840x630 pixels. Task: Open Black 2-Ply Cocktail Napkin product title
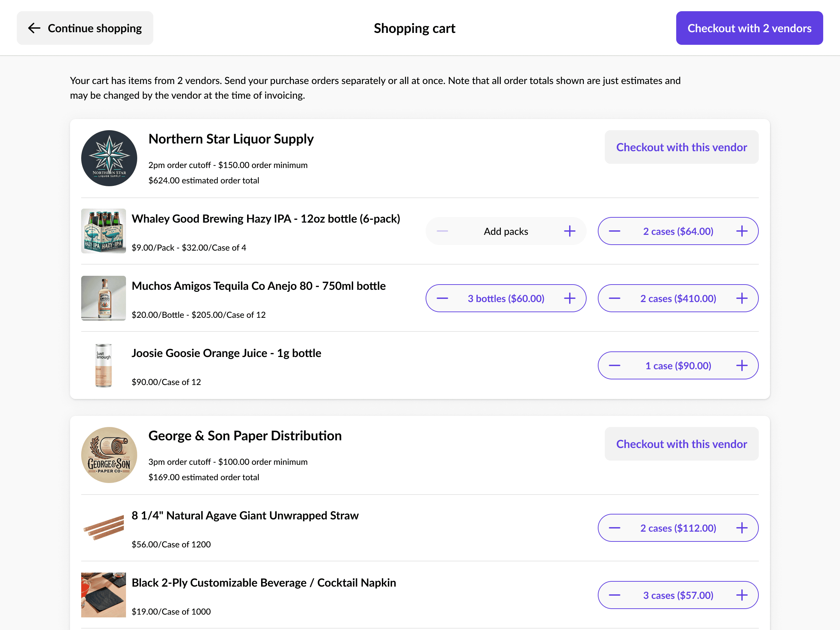[x=264, y=582]
